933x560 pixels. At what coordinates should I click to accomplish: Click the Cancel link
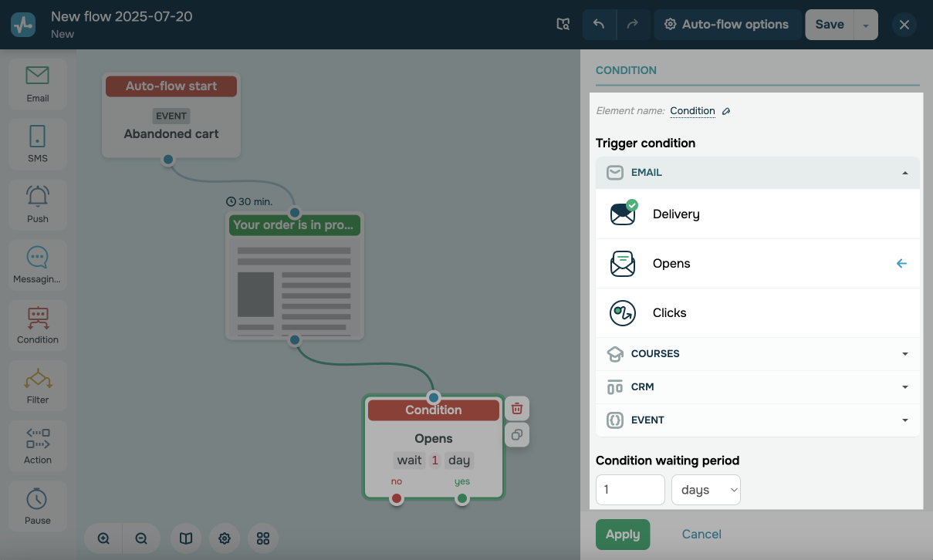click(x=701, y=535)
